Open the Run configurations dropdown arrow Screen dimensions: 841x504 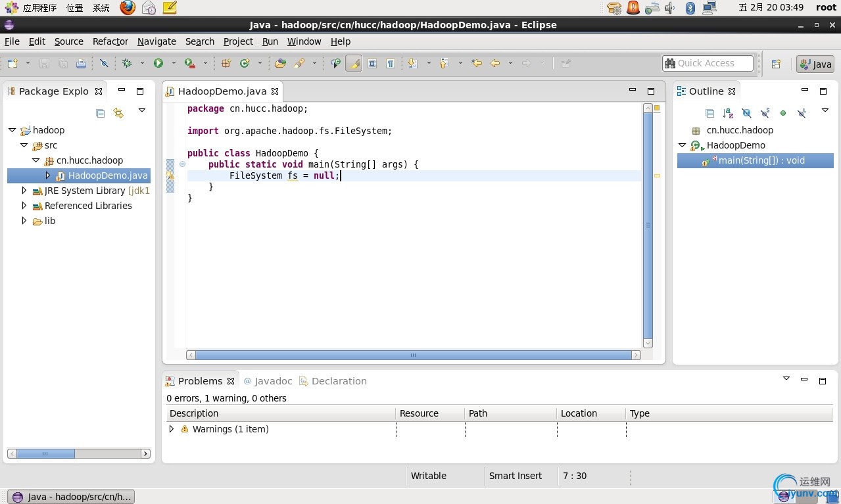(x=174, y=63)
